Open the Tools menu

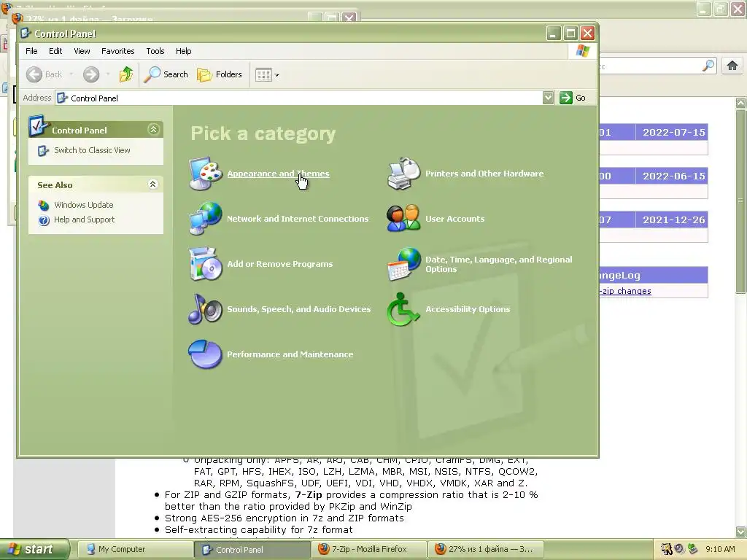pos(155,51)
